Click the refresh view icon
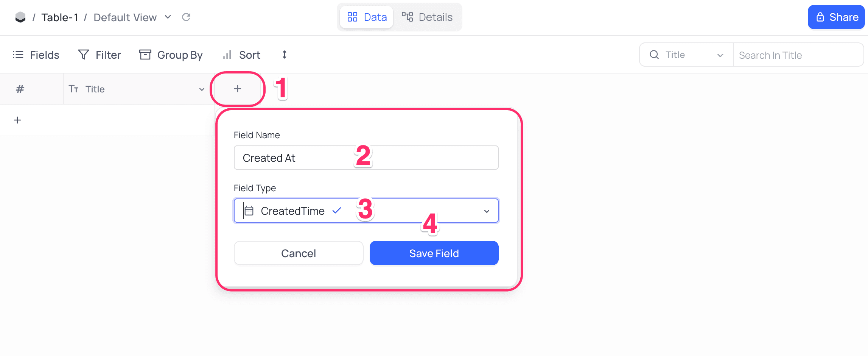This screenshot has height=356, width=868. pos(186,17)
